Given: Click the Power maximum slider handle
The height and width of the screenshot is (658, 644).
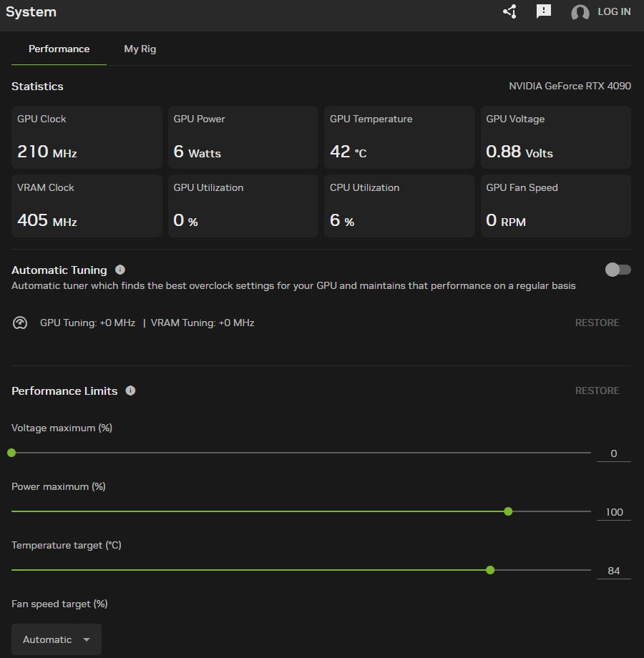Looking at the screenshot, I should click(x=508, y=511).
